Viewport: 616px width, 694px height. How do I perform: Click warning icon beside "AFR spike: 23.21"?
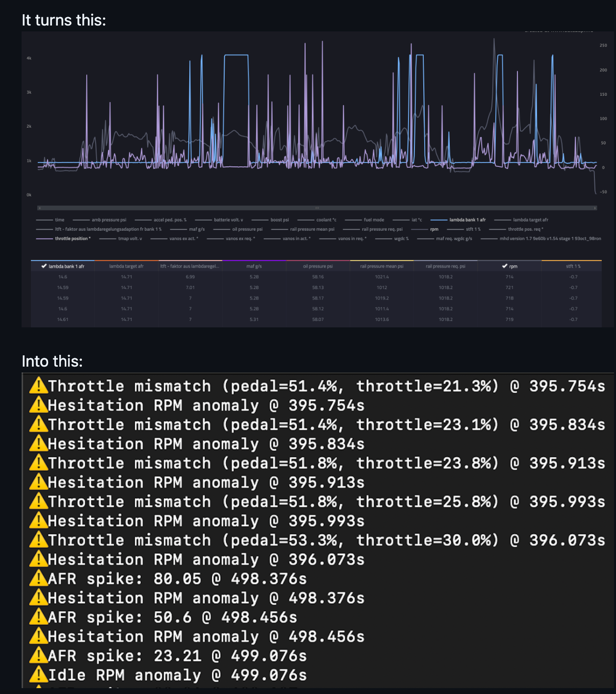pyautogui.click(x=38, y=656)
